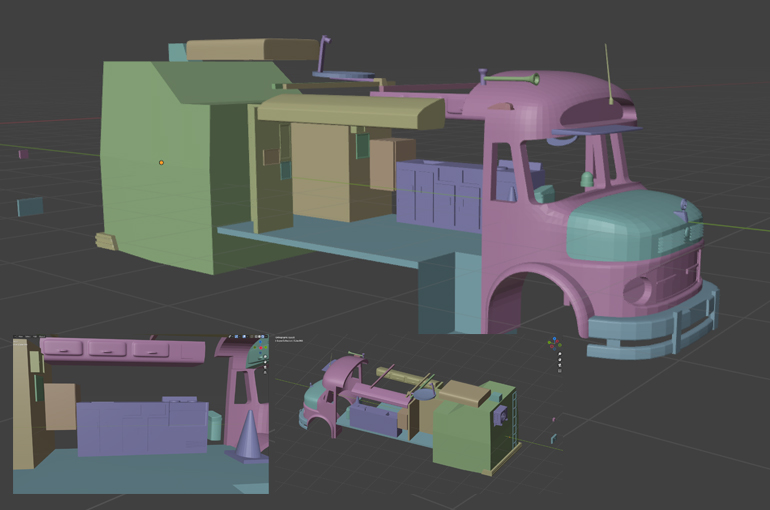The height and width of the screenshot is (510, 770).
Task: Select the round headlight on pink cab
Action: point(637,290)
